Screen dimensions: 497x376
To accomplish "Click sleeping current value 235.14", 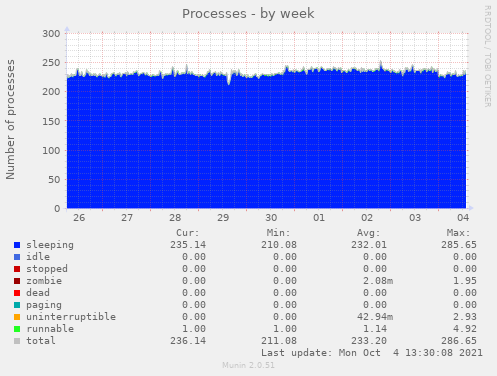I will (x=188, y=245).
